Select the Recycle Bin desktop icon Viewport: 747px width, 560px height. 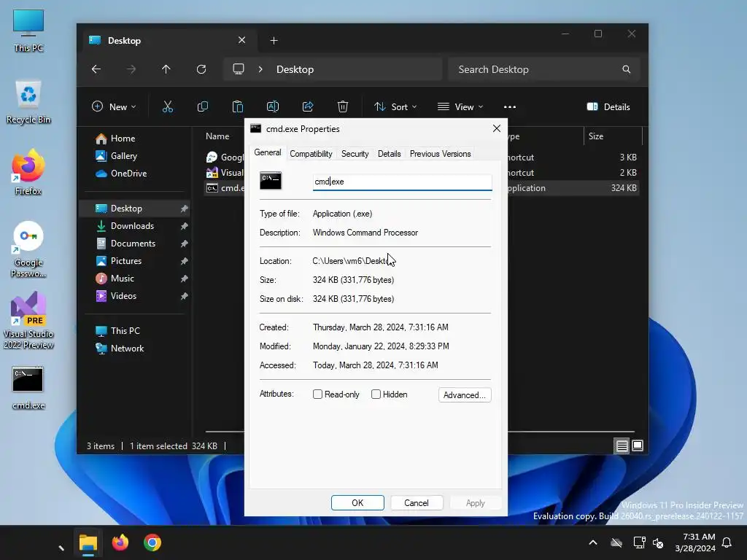pyautogui.click(x=28, y=102)
